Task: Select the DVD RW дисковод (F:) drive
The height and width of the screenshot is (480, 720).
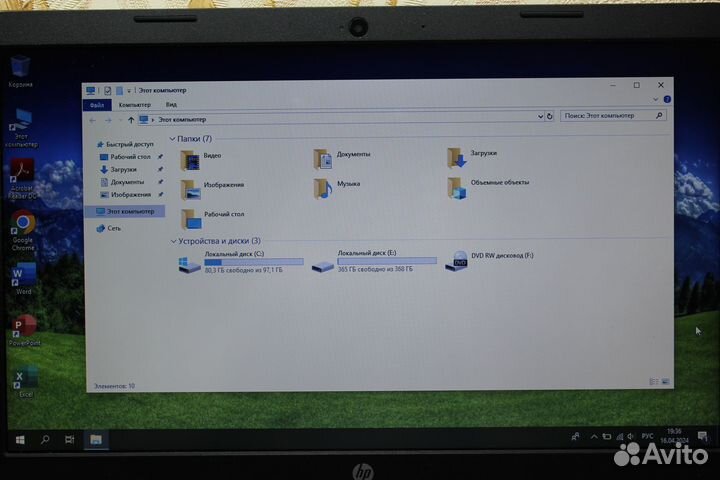Action: point(490,261)
